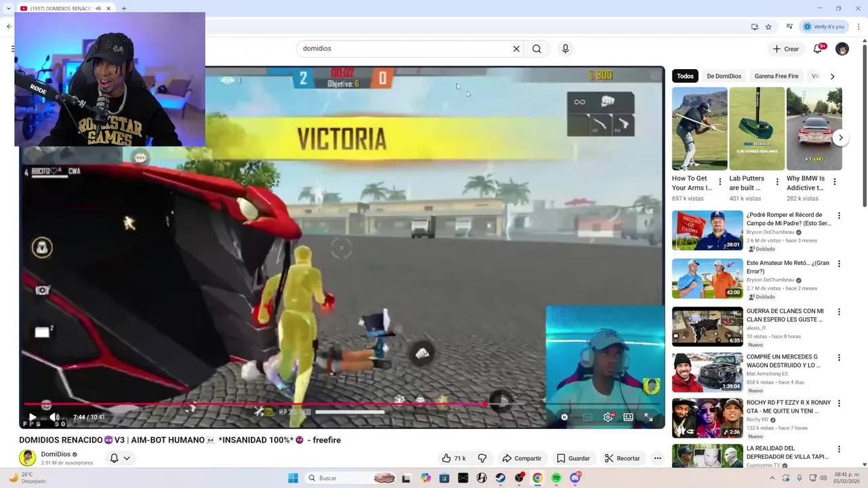The image size is (868, 488).
Task: Open LA REALIDAD DEL DEPREDADOR video thumbnail
Action: pyautogui.click(x=707, y=455)
